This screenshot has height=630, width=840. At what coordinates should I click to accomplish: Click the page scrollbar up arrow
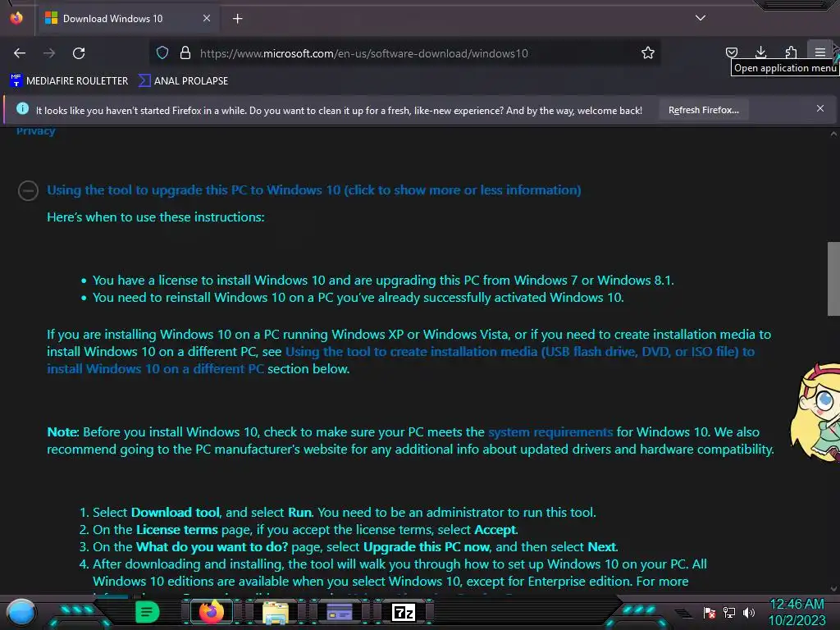click(833, 134)
